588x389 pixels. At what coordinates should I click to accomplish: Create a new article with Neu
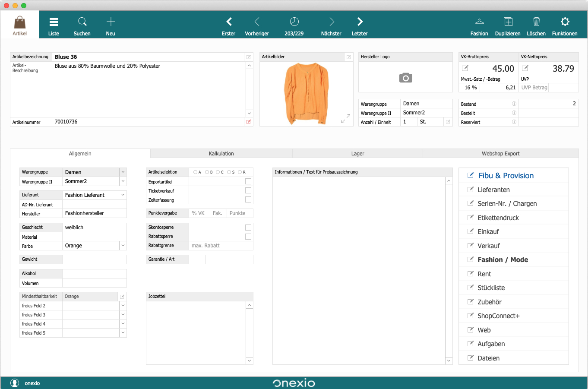111,26
